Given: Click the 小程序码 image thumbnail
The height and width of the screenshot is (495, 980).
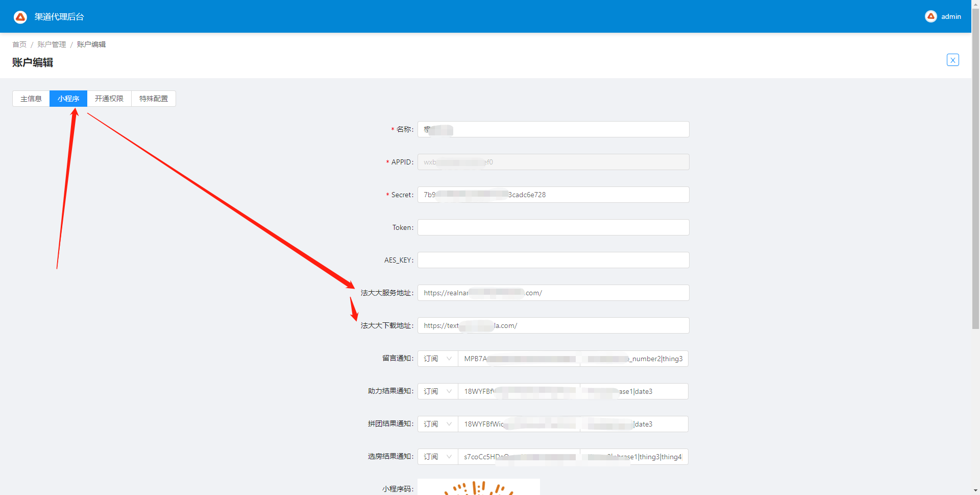Looking at the screenshot, I should click(479, 487).
